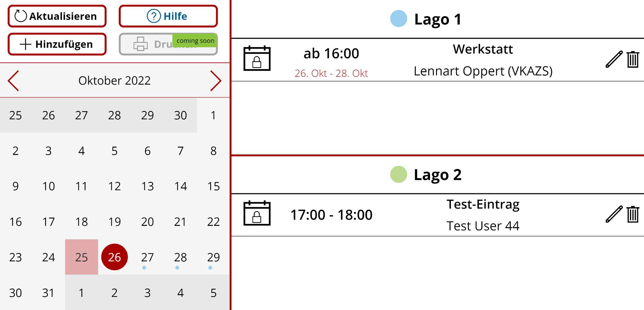Screen dimensions: 644x310
Task: Click the question mark help icon
Action: tap(154, 16)
